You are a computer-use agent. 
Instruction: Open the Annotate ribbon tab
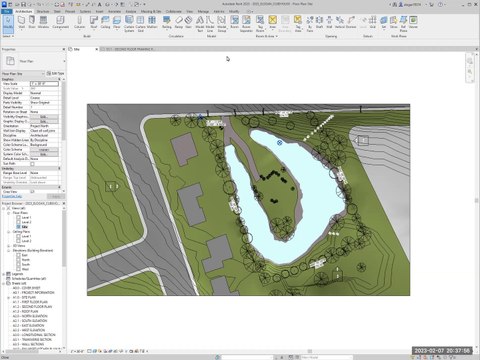pos(114,11)
